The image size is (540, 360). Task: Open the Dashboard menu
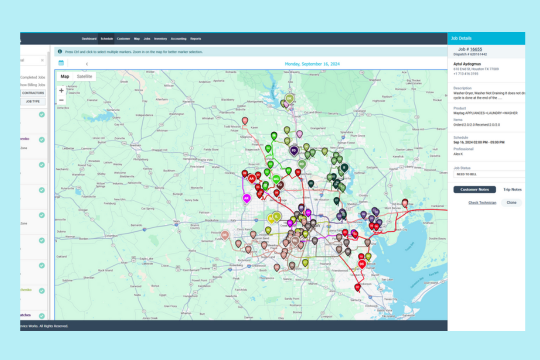[x=89, y=39]
